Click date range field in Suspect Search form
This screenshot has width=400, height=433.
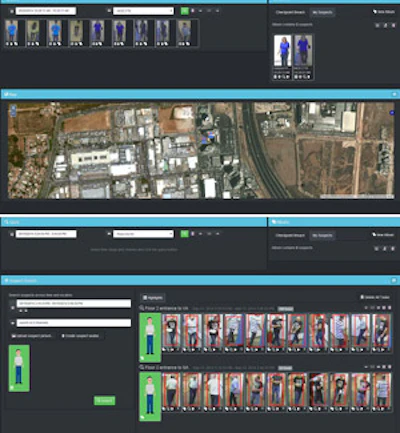tap(74, 303)
